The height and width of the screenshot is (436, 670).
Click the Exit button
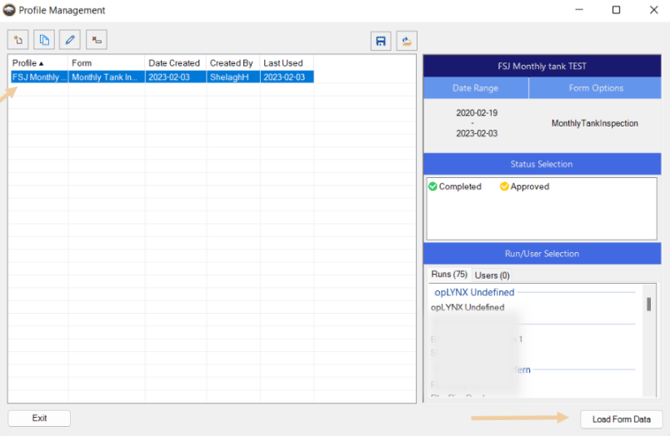tap(39, 418)
